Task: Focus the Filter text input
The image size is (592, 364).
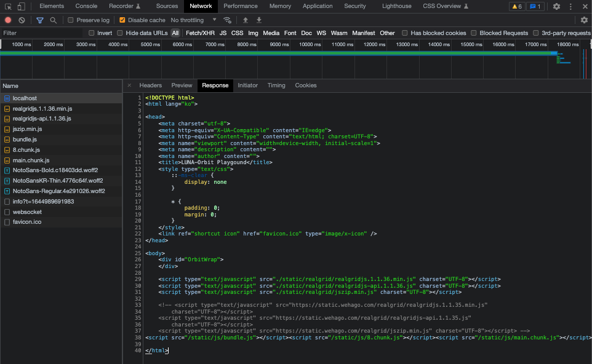Action: point(41,33)
